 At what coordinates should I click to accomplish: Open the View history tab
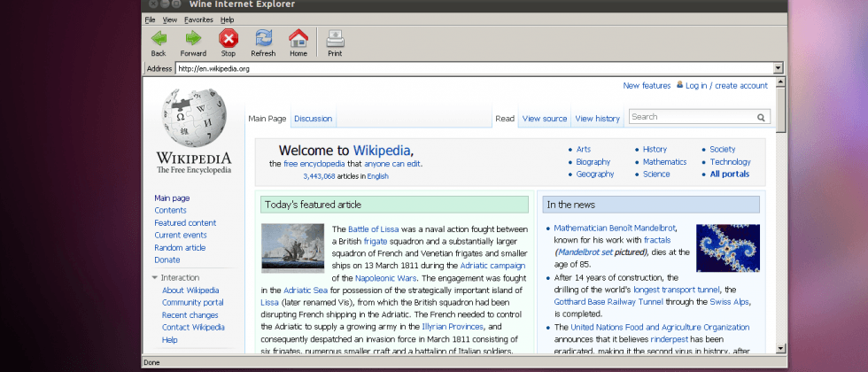(x=597, y=119)
